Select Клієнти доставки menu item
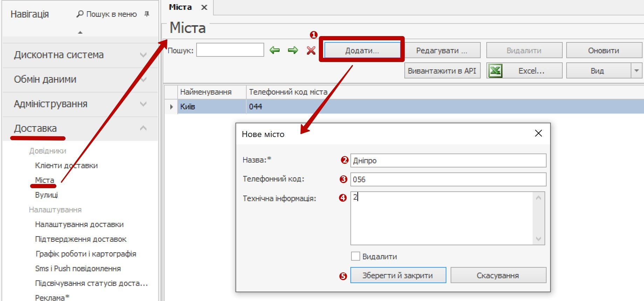 tap(66, 165)
